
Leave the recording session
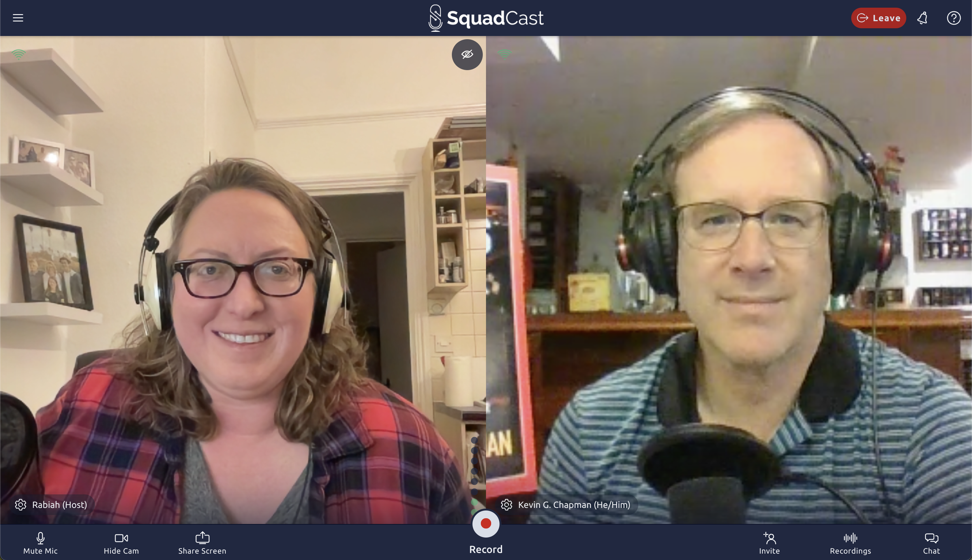click(x=878, y=18)
